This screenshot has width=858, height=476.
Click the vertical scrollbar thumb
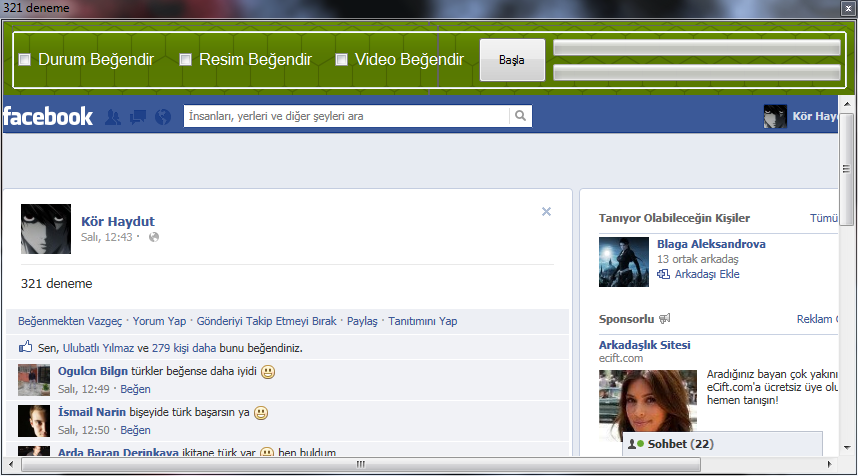[x=847, y=169]
